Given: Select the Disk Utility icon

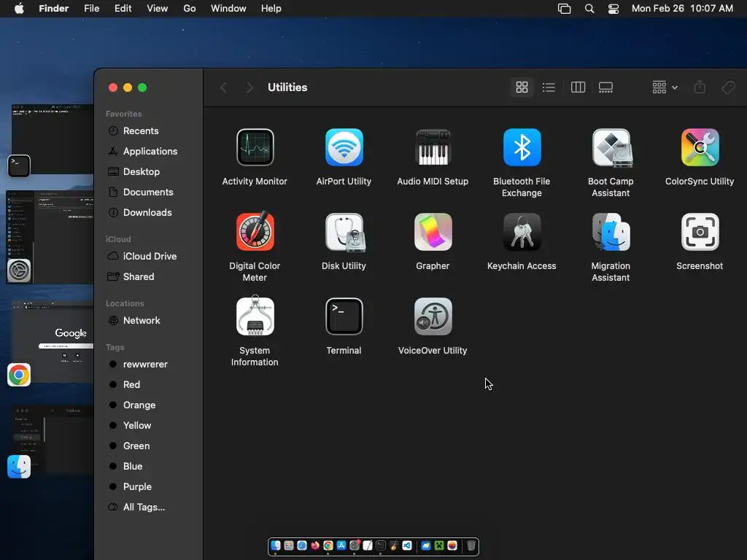Looking at the screenshot, I should pyautogui.click(x=345, y=233).
